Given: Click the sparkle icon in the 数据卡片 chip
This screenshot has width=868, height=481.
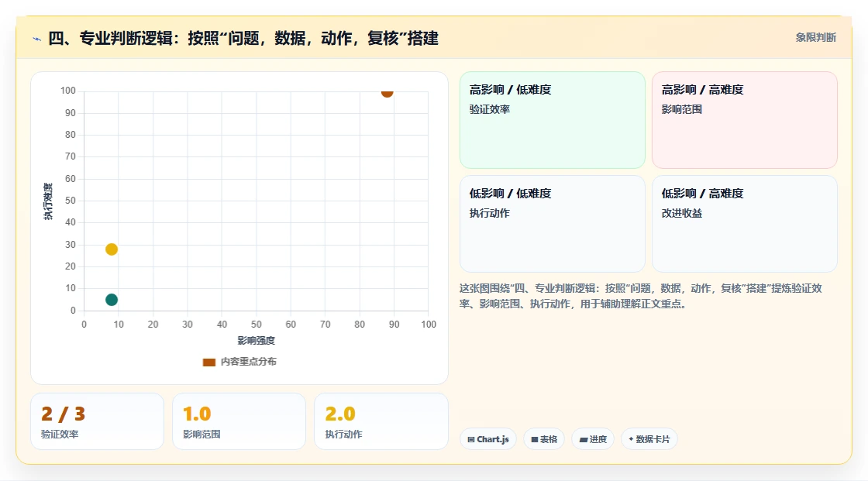Looking at the screenshot, I should click(x=631, y=439).
